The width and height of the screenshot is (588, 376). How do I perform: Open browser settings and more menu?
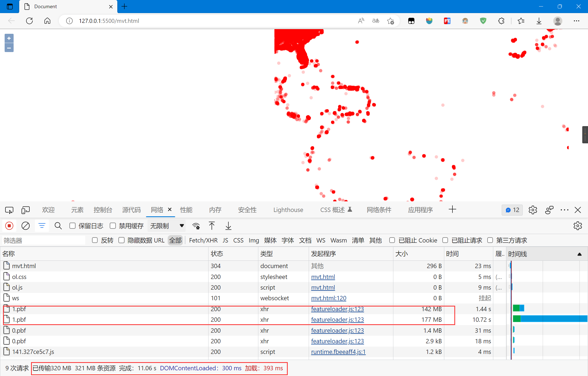(x=577, y=21)
